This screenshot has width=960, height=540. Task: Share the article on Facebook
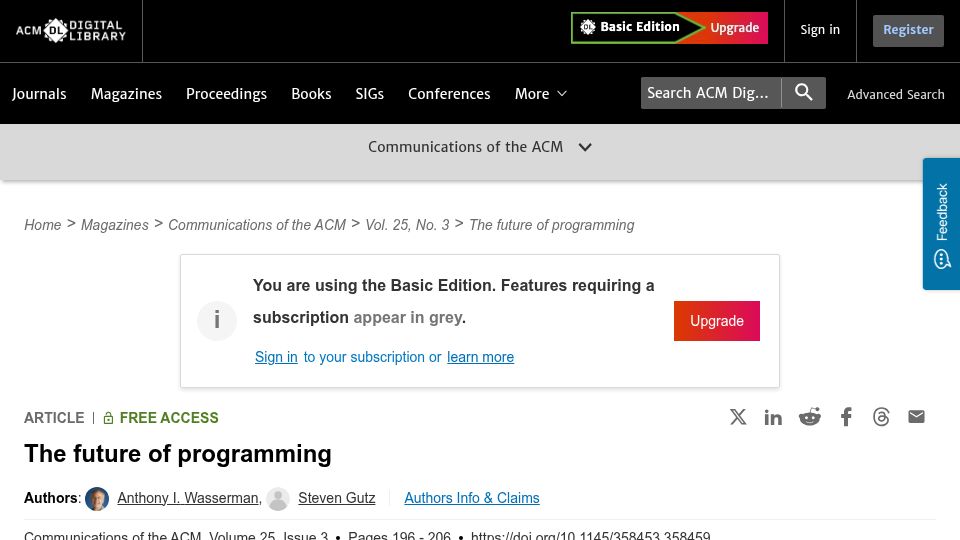846,417
